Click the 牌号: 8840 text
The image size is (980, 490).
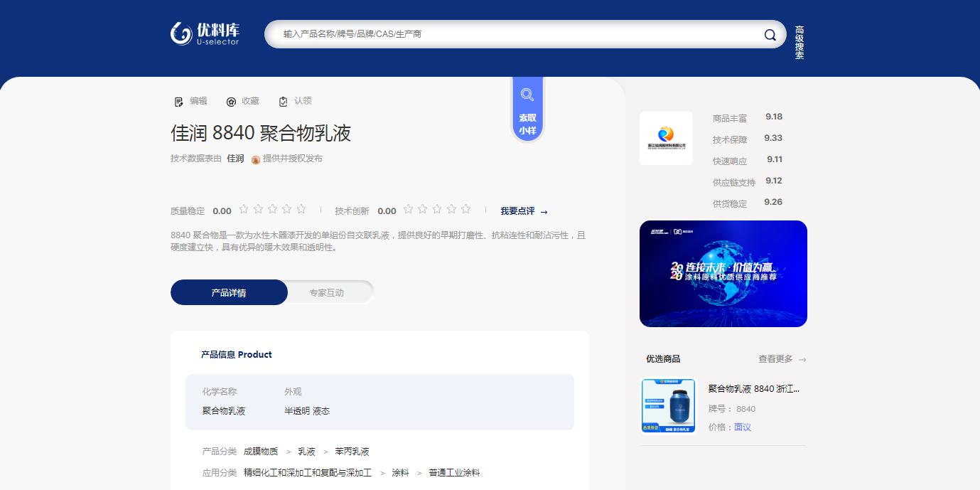click(x=732, y=409)
